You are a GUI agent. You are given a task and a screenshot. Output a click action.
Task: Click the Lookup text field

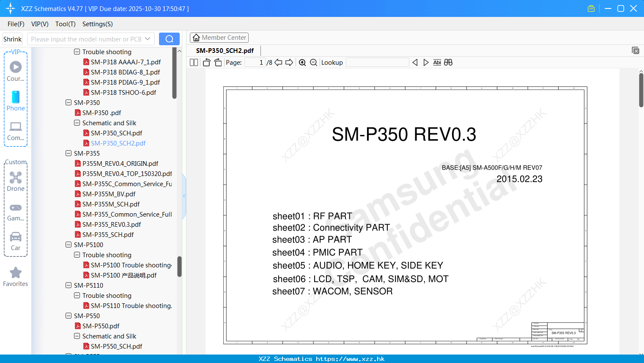378,63
